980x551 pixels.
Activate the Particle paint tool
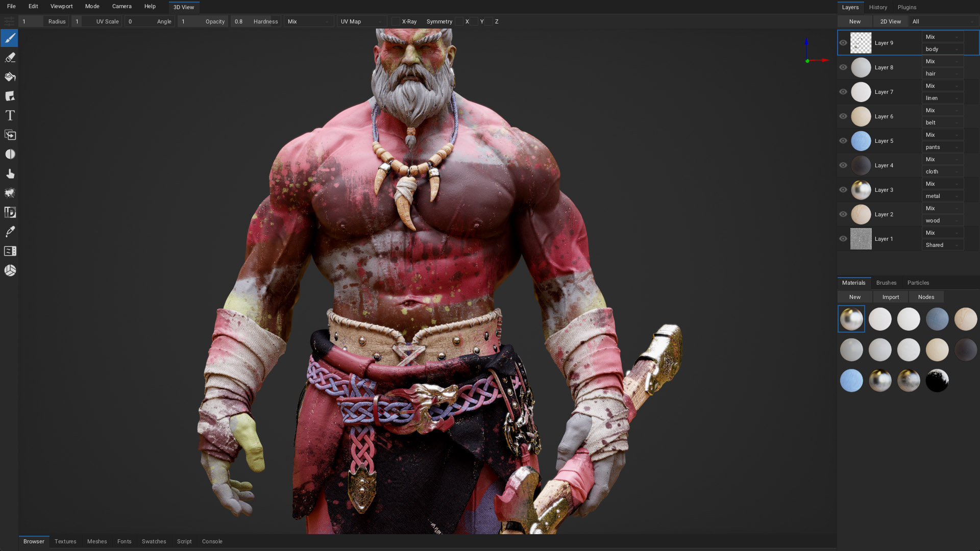[x=9, y=193]
